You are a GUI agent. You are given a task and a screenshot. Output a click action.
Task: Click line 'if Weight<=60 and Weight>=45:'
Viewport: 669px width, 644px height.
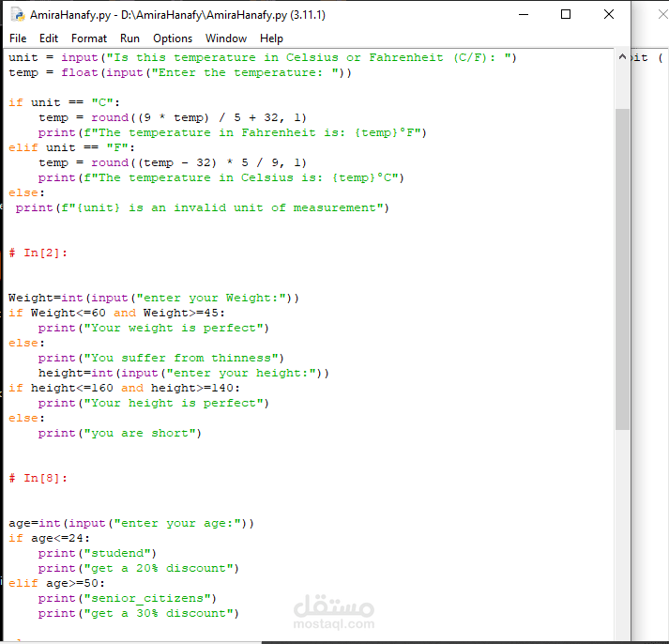pyautogui.click(x=116, y=313)
